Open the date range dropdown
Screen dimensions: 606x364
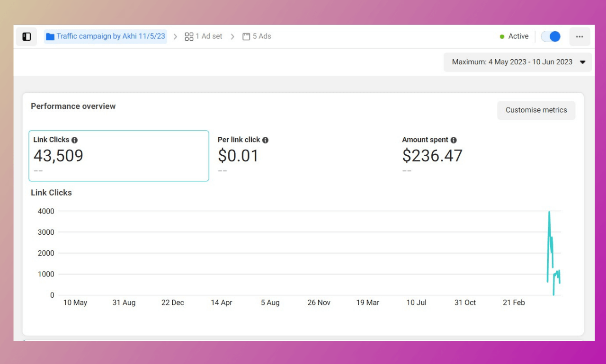(x=518, y=62)
